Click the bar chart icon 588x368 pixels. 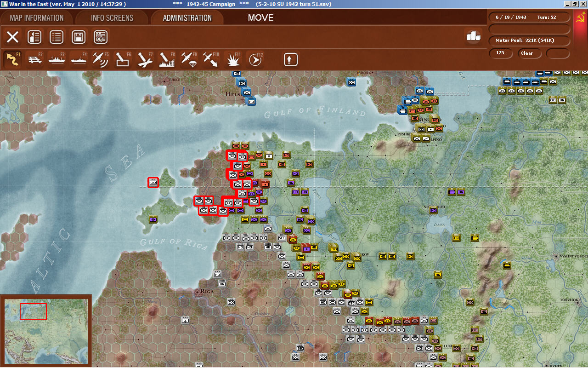click(x=474, y=36)
